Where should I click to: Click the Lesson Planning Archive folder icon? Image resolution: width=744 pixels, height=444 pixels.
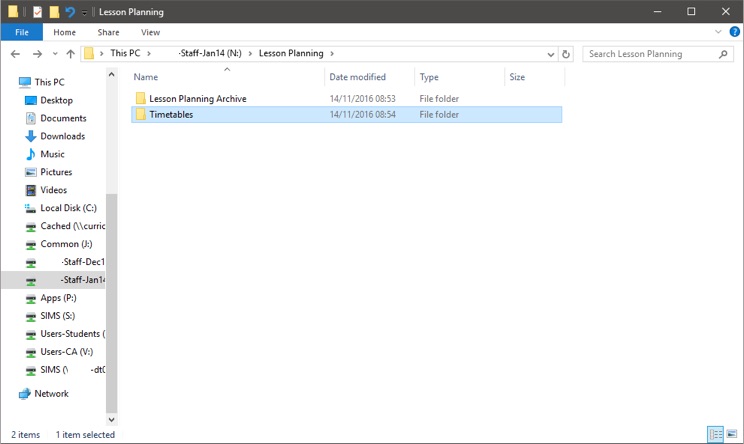click(x=140, y=98)
